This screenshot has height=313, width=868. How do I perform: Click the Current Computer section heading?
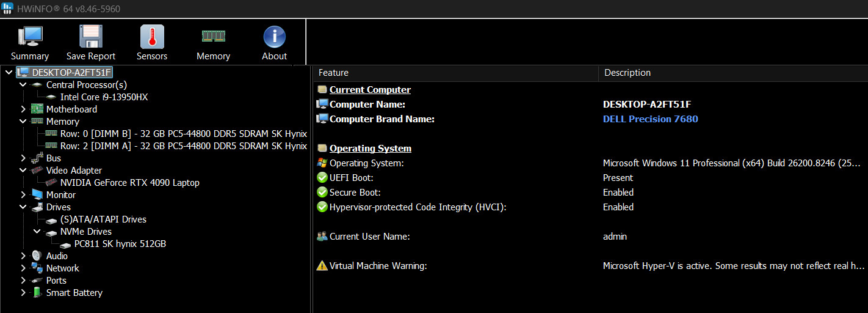[x=370, y=90]
